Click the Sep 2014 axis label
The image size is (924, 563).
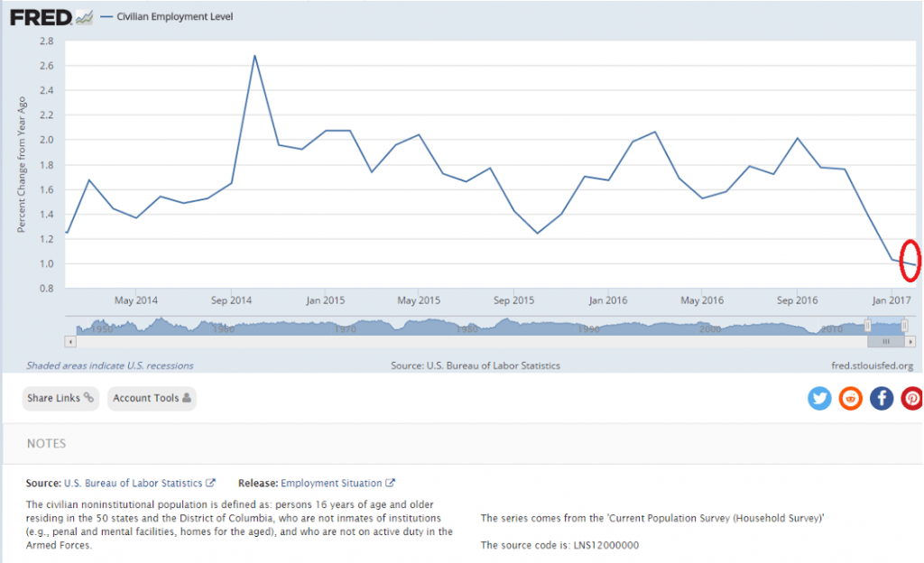[x=231, y=300]
